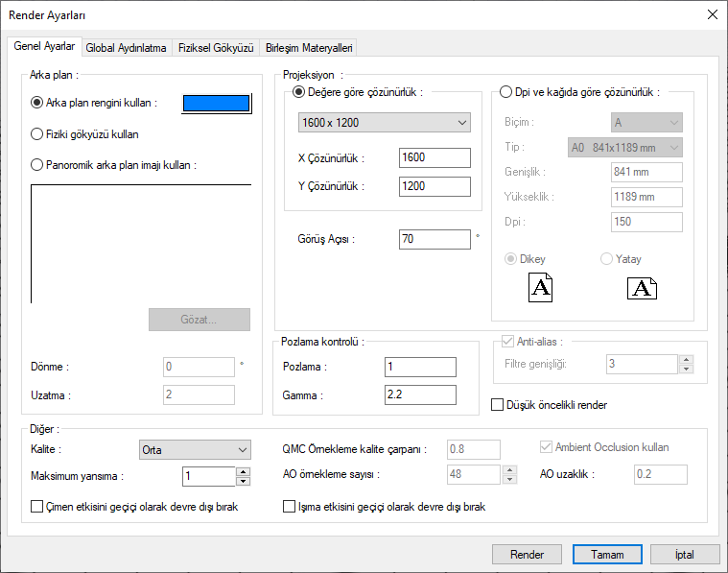Toggle 'Çimen etkisini geçiçi olarak devre dışı bırak'

click(38, 507)
